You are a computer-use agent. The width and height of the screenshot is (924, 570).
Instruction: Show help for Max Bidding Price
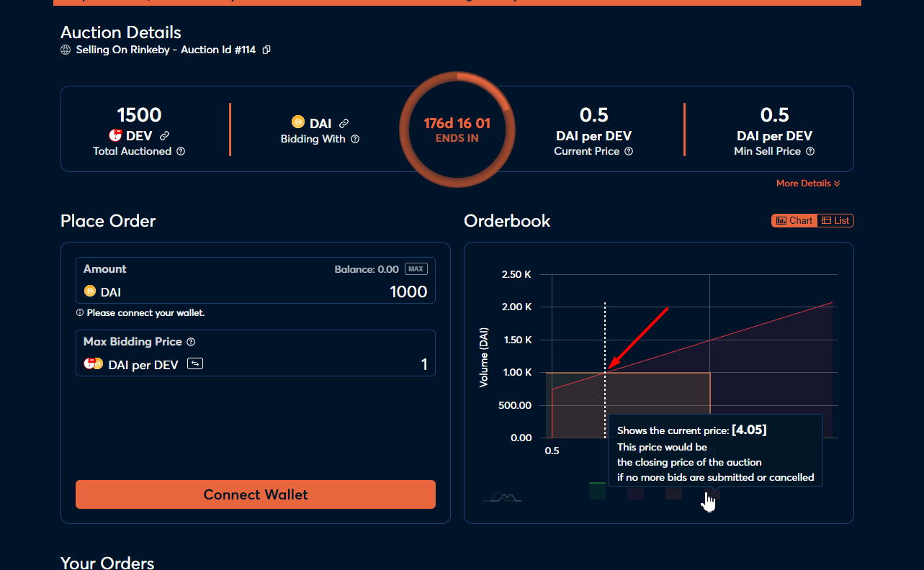191,342
